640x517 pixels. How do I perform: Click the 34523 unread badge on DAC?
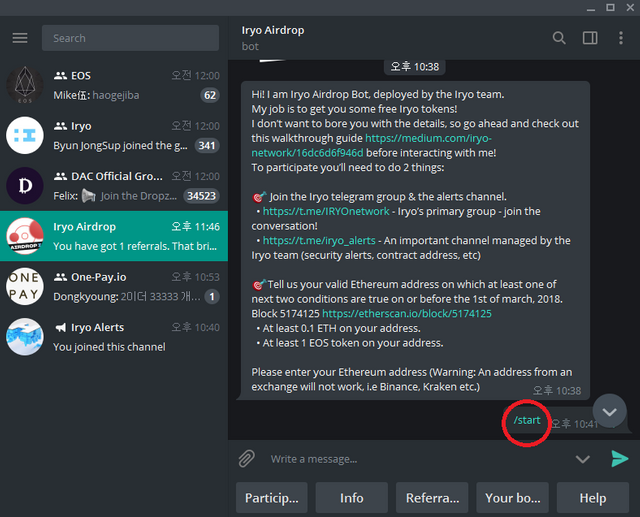[x=201, y=196]
